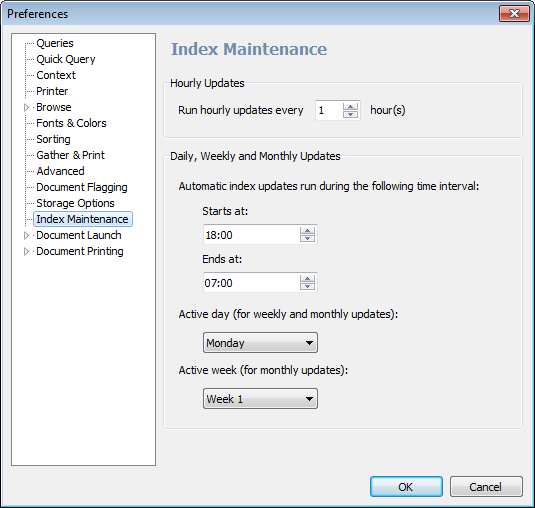535x508 pixels.
Task: Increase the Starts at time using up arrow
Action: [307, 231]
